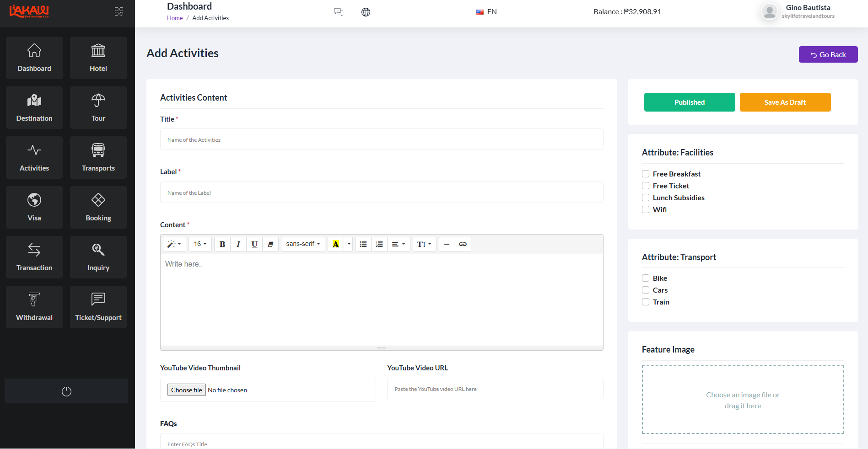Apply underline formatting in editor

point(254,244)
